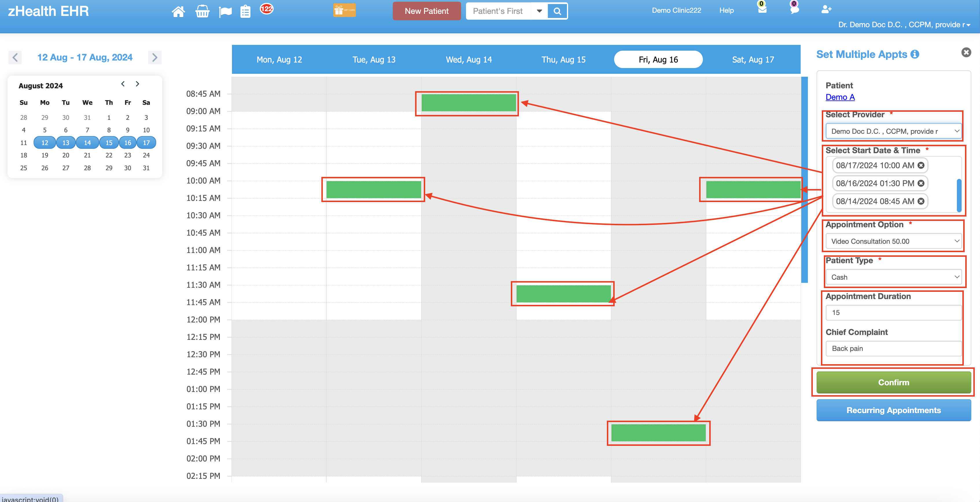The width and height of the screenshot is (980, 502).
Task: Open the Help link
Action: [726, 10]
